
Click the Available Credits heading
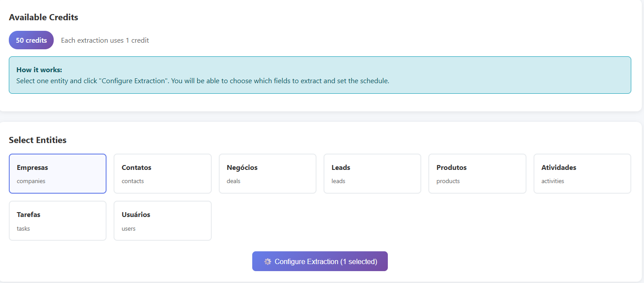click(44, 18)
